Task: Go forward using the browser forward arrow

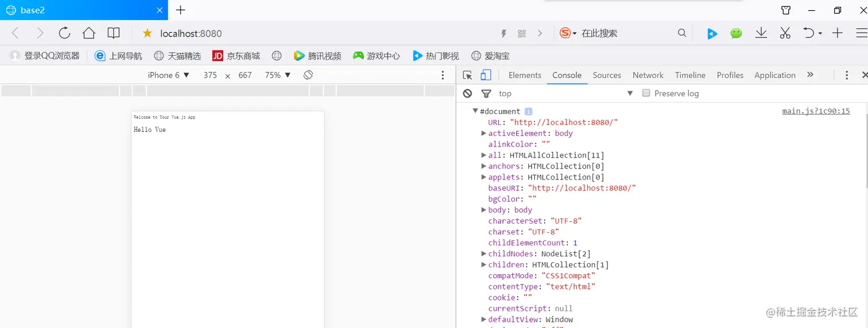Action: click(x=40, y=33)
